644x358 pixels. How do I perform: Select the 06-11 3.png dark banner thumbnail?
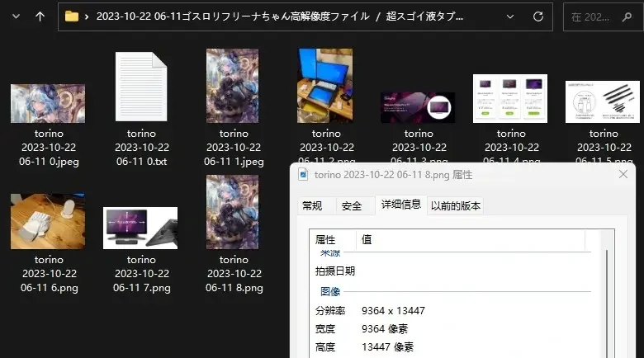[418, 107]
